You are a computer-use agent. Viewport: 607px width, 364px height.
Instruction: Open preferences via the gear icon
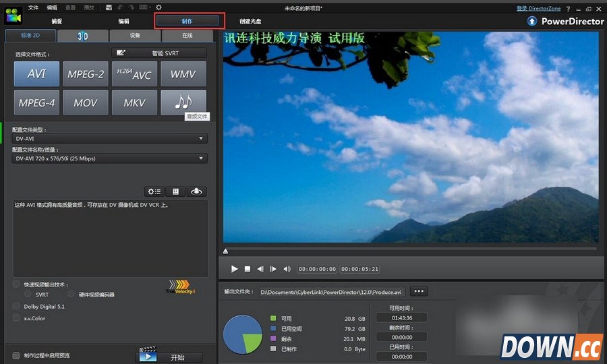coord(158,7)
